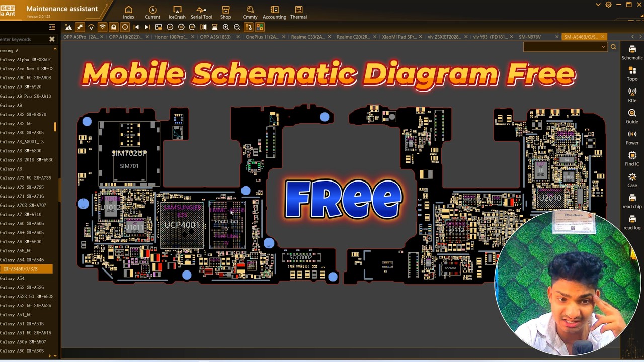Screen dimensions: 644x362
Task: Open settings gear in the title bar
Action: pyautogui.click(x=608, y=5)
